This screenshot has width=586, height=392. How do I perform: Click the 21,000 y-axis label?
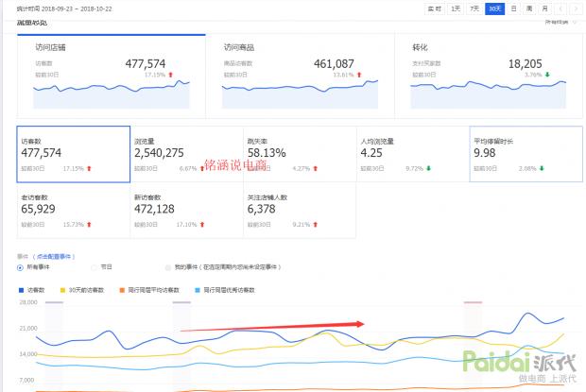click(x=28, y=328)
